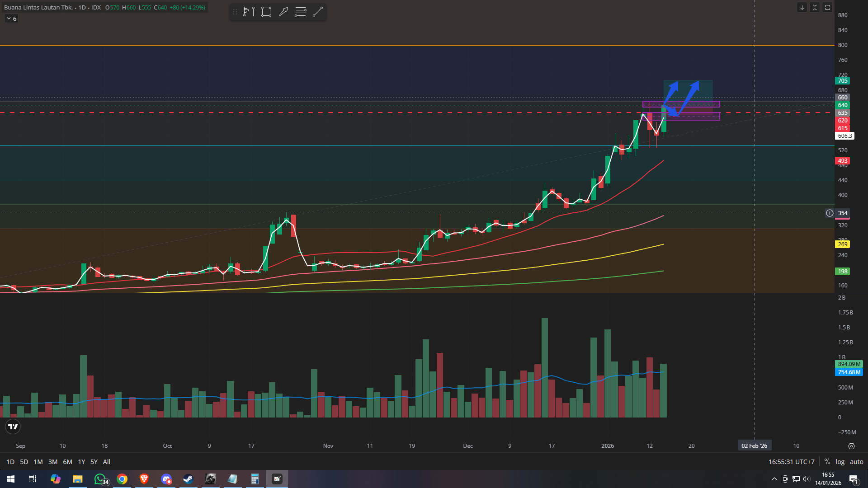Image resolution: width=868 pixels, height=488 pixels.
Task: Switch to the 3M date range
Action: coord(53,462)
